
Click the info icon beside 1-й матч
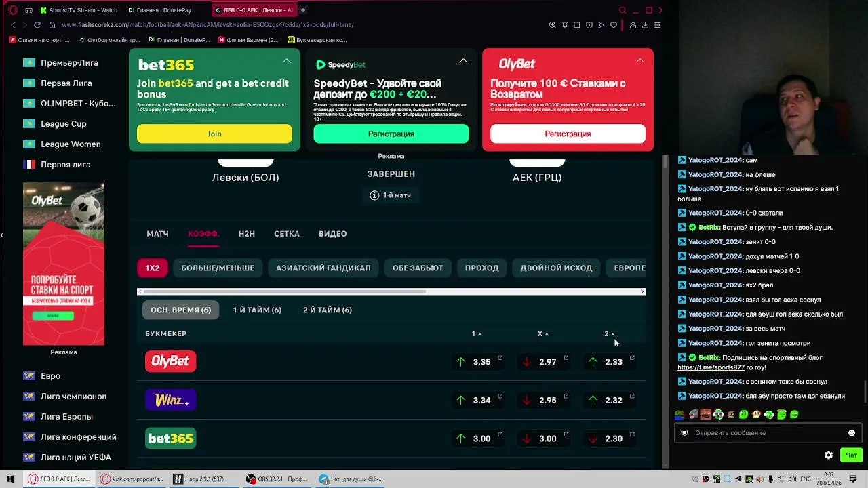(374, 195)
